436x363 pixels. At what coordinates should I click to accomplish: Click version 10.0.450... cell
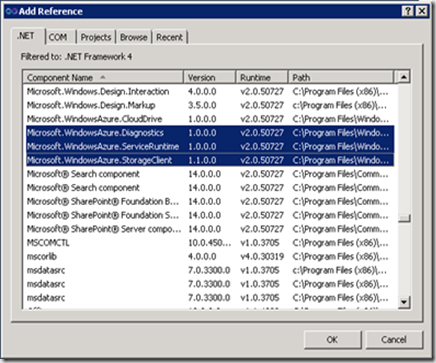click(209, 243)
